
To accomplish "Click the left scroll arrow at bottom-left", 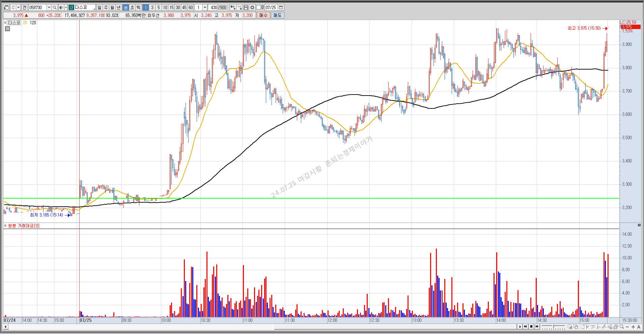I will [x=5, y=327].
